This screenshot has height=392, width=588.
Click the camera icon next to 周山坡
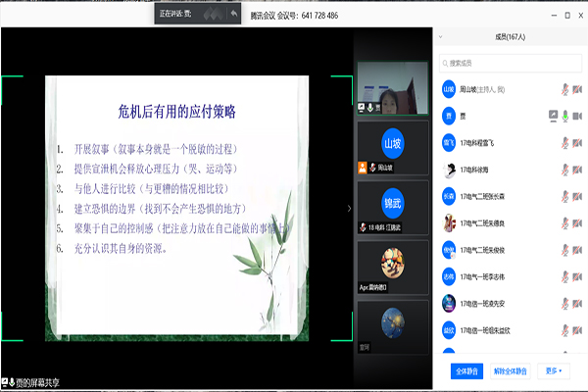(578, 88)
